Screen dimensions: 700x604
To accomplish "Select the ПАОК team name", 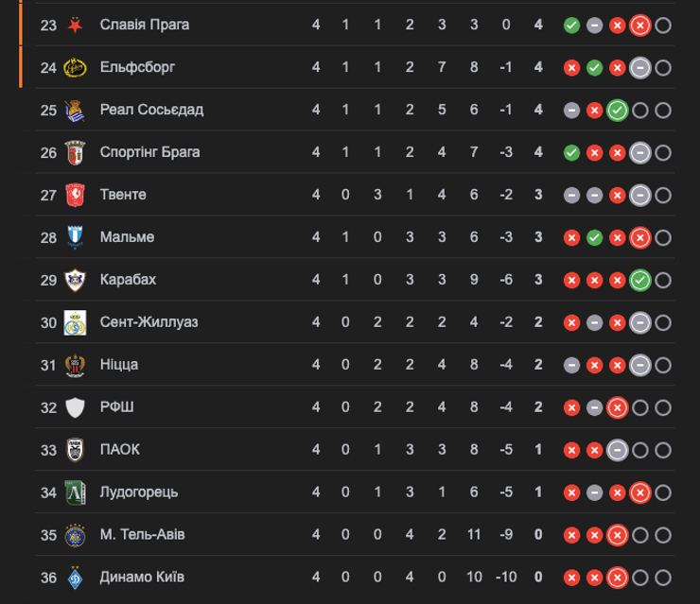I will (120, 450).
